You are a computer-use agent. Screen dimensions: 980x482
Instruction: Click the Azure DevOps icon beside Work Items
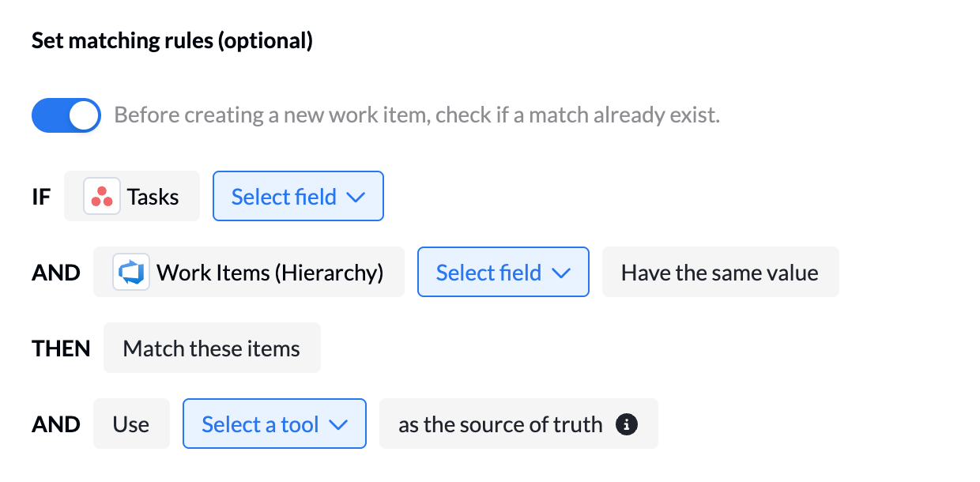click(x=131, y=273)
